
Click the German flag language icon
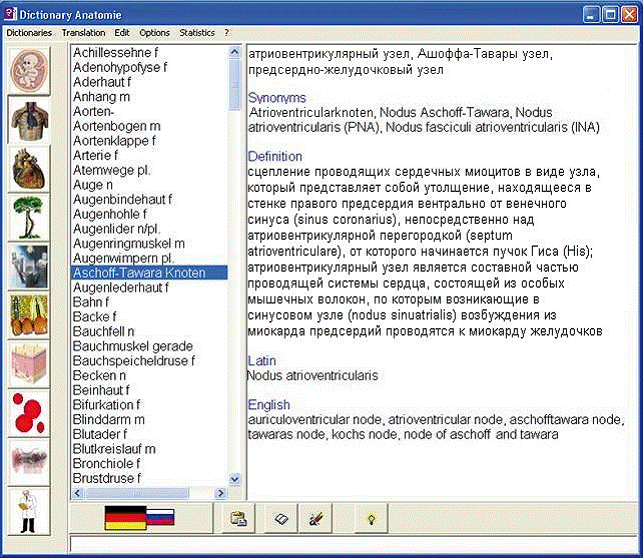pos(125,517)
